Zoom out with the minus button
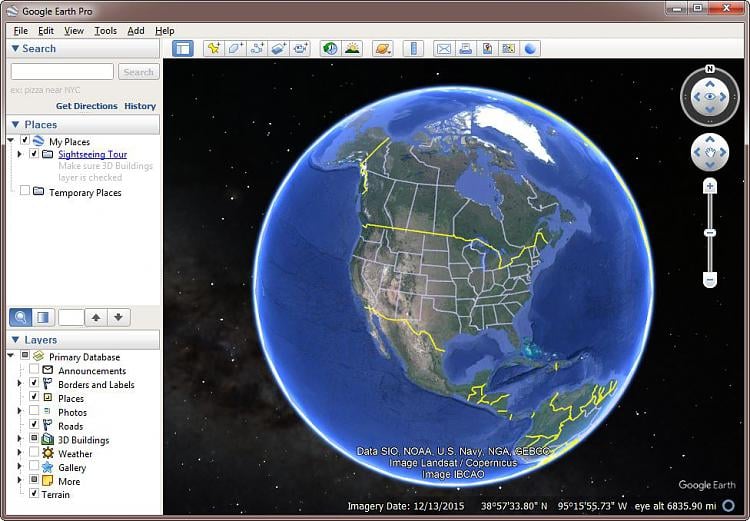Image resolution: width=750 pixels, height=521 pixels. tap(710, 279)
